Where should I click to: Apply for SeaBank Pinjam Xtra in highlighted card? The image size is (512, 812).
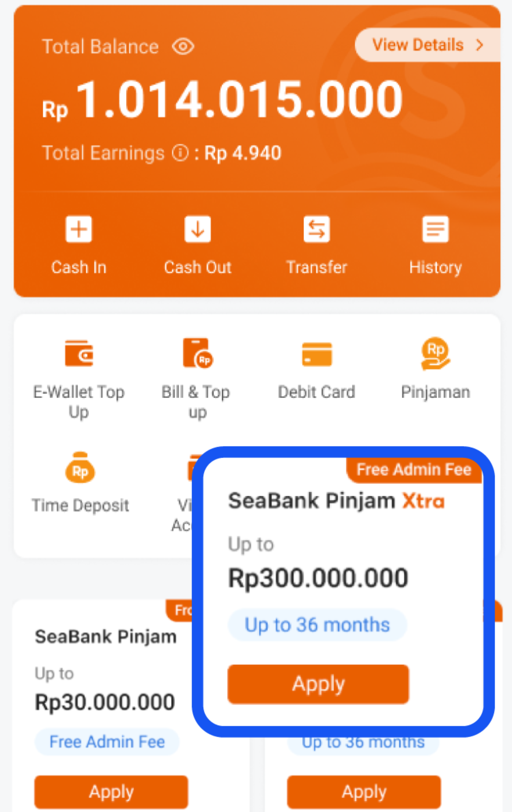coord(318,684)
